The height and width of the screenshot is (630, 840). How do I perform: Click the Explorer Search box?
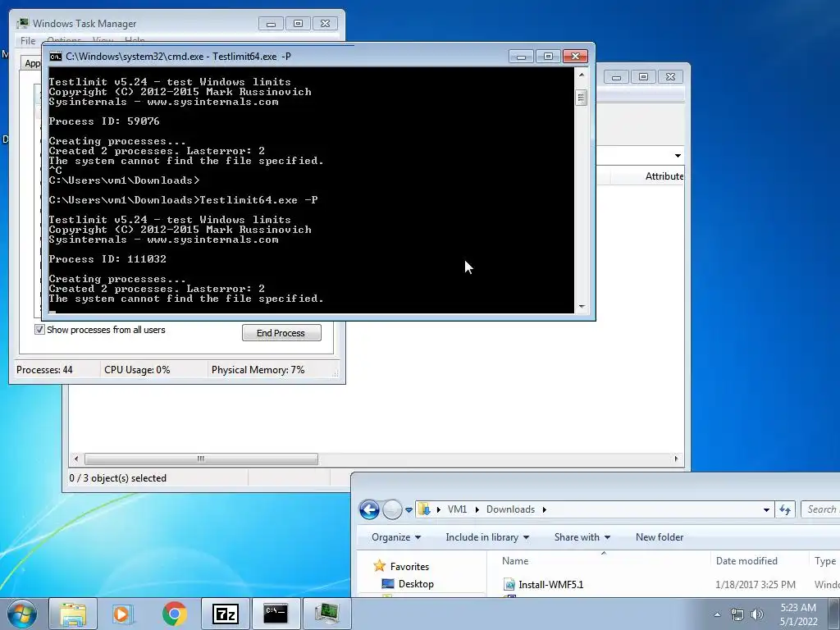pos(820,509)
